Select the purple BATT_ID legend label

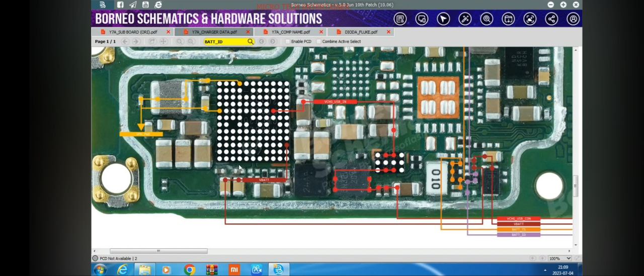pyautogui.click(x=519, y=235)
